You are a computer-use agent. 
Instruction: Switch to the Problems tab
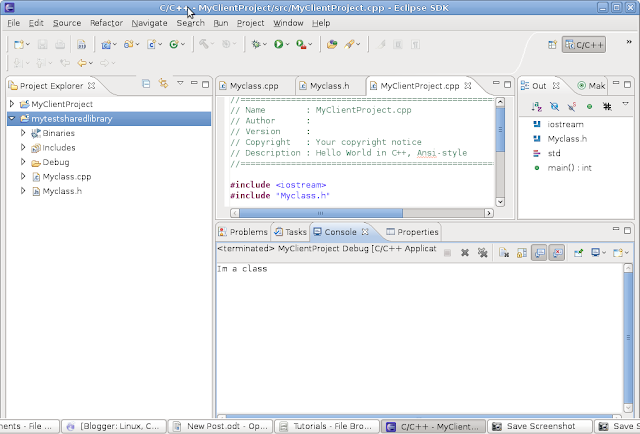point(243,231)
